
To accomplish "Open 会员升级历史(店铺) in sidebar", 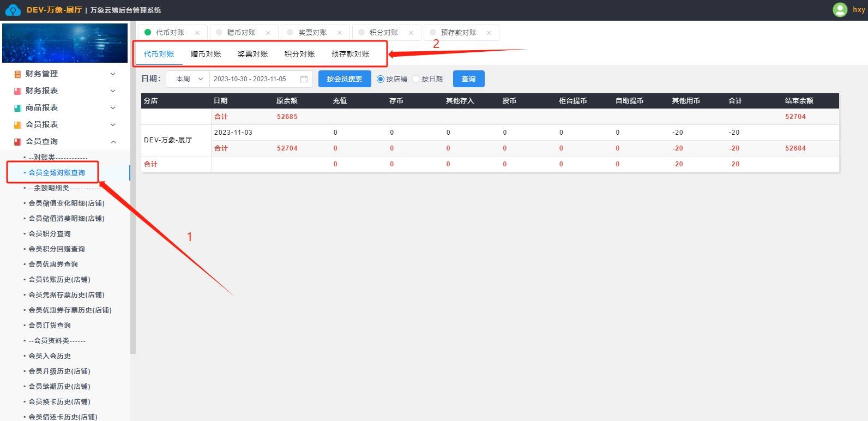I will 59,371.
